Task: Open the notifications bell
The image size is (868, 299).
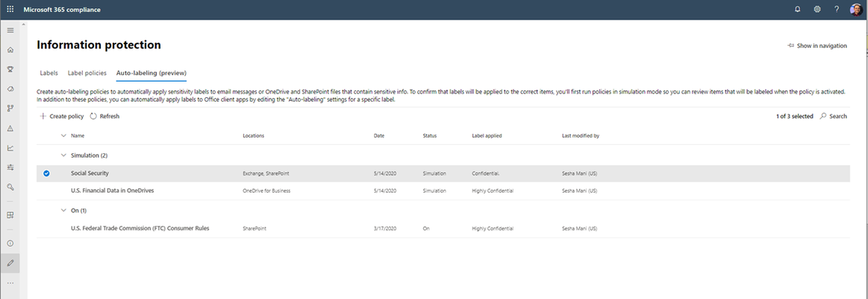Action: (x=797, y=10)
